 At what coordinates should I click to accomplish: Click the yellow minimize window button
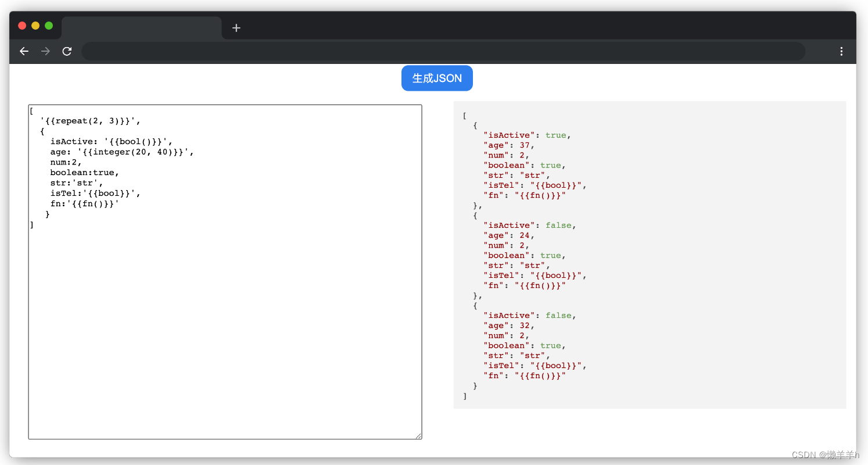[35, 26]
